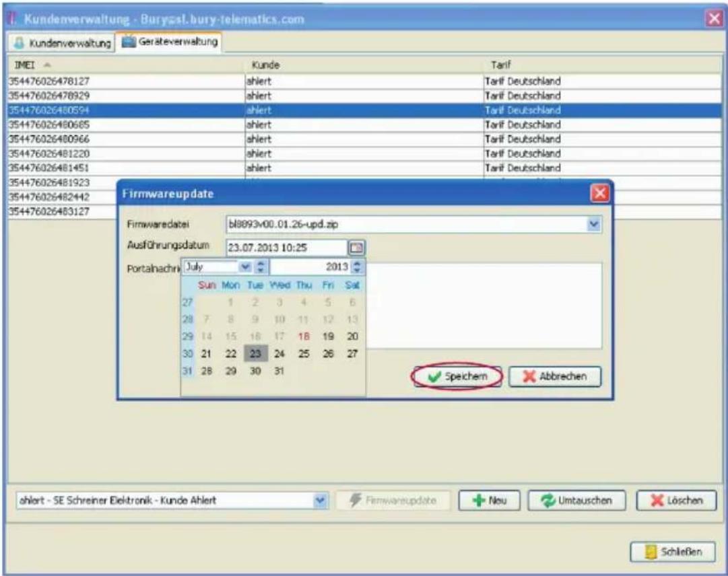The image size is (728, 576).
Task: Select row with IMEI 354476026478929
Action: [x=364, y=96]
